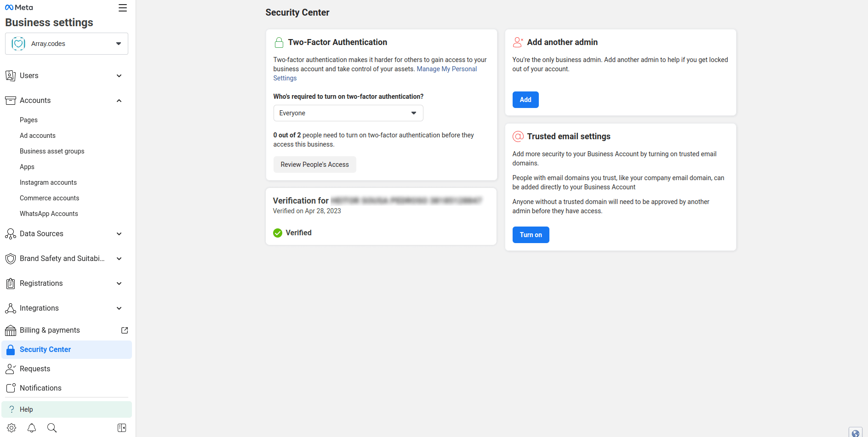Screen dimensions: 868x437
Task: Go to WhatsApp Accounts
Action: click(49, 214)
